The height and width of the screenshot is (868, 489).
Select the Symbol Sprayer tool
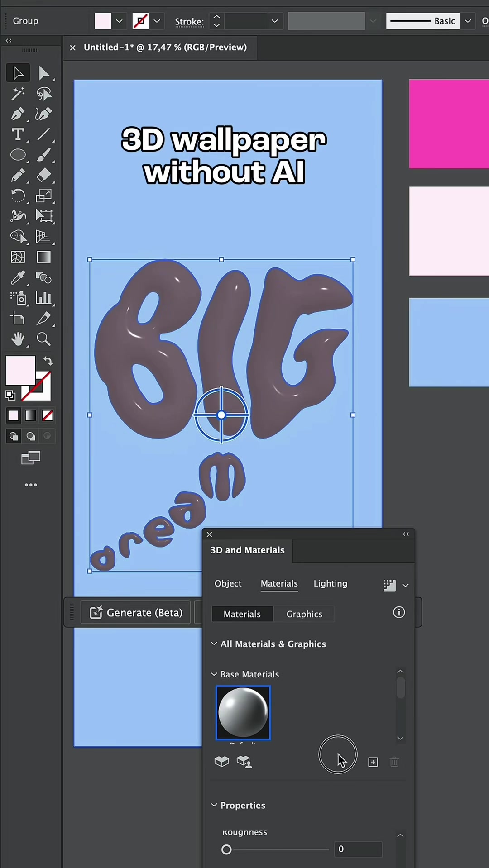click(18, 298)
